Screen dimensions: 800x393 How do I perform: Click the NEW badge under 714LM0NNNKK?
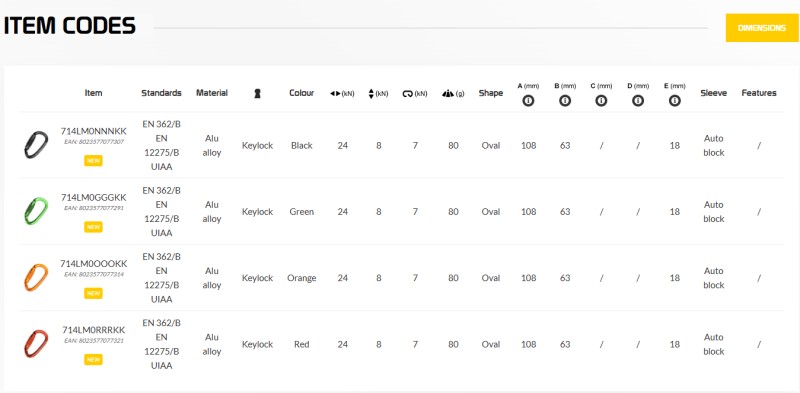pyautogui.click(x=93, y=161)
